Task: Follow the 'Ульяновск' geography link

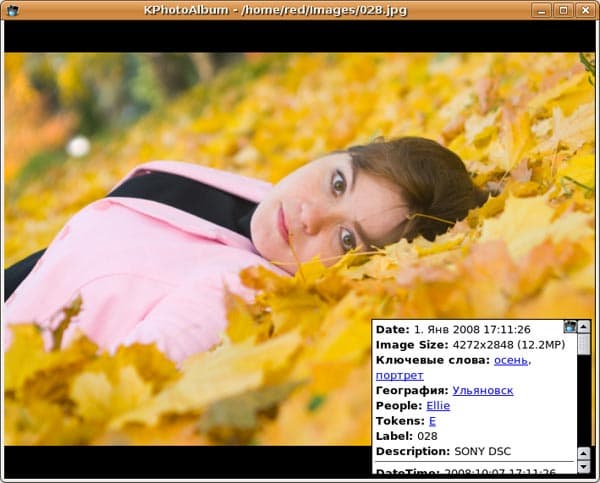Action: pyautogui.click(x=483, y=390)
